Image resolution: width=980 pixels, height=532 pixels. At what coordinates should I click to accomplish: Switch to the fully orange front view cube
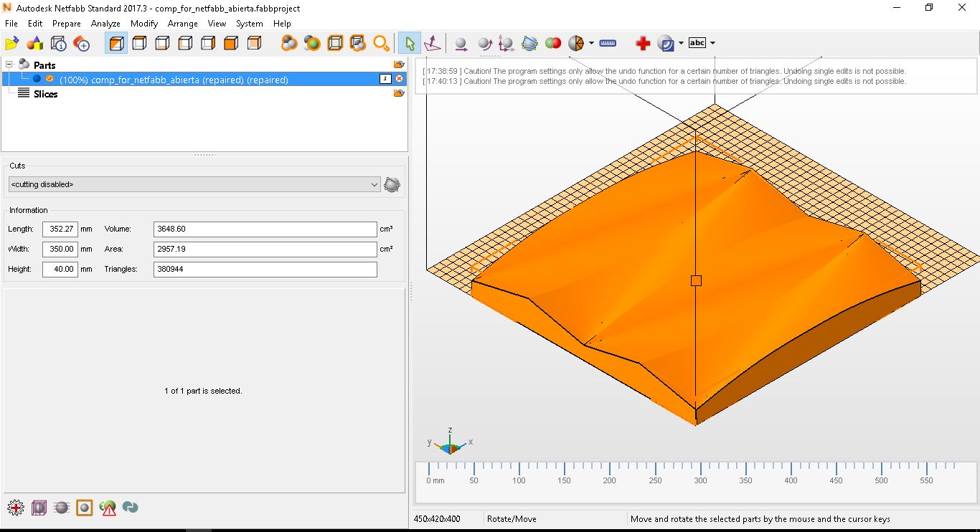pos(231,44)
